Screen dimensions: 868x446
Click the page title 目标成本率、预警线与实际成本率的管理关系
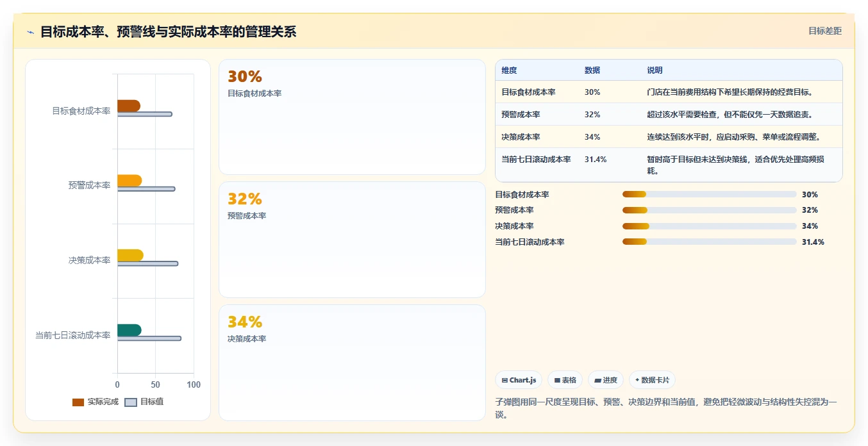click(x=169, y=32)
